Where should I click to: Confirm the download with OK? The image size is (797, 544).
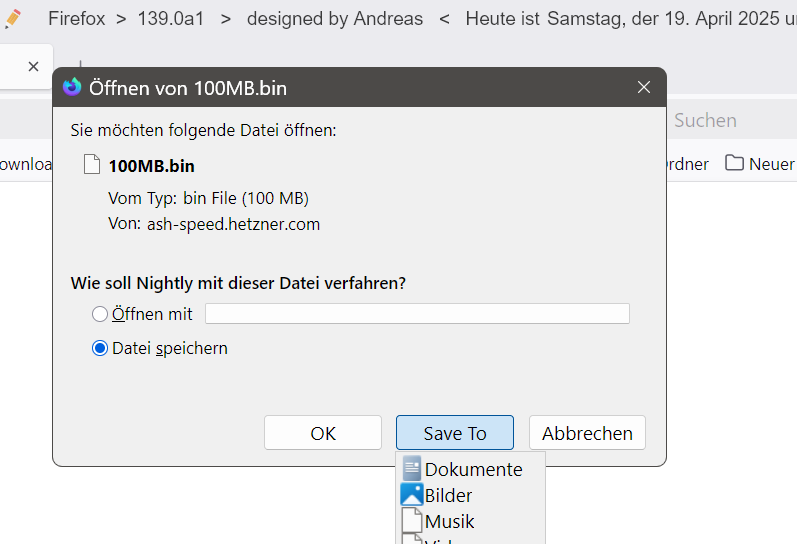323,433
